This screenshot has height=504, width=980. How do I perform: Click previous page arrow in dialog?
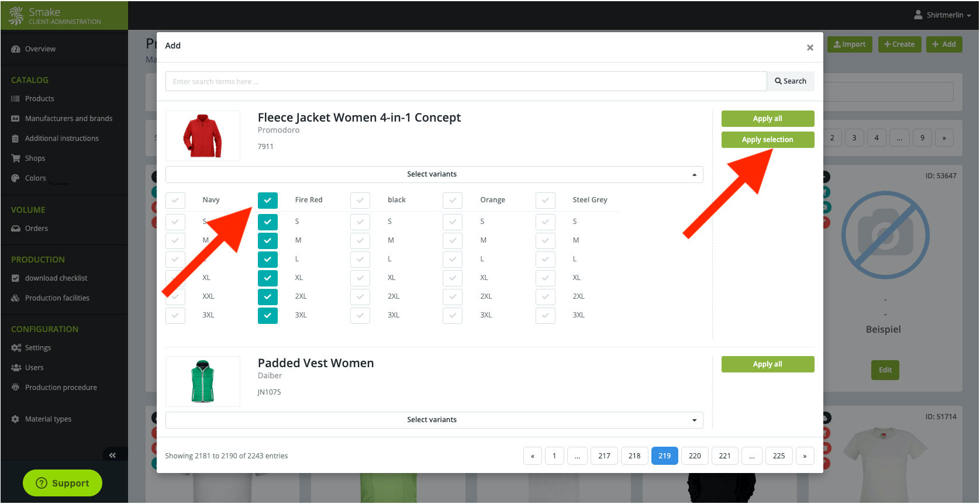(x=533, y=456)
